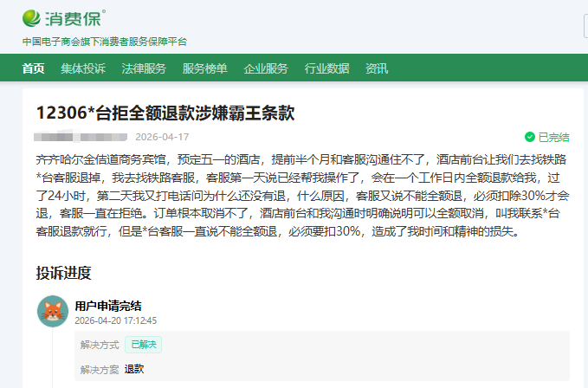Switch to the 行业数据 section
The height and width of the screenshot is (388, 588).
[x=326, y=68]
